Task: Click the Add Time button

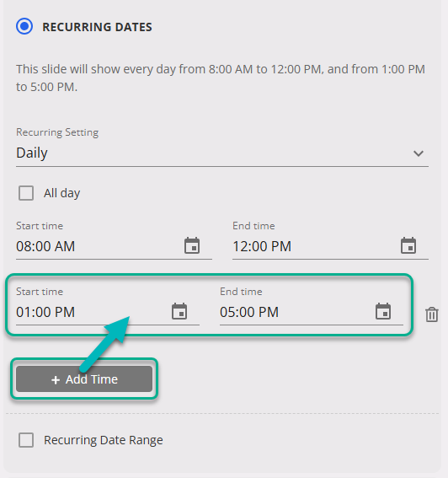Action: coord(84,379)
